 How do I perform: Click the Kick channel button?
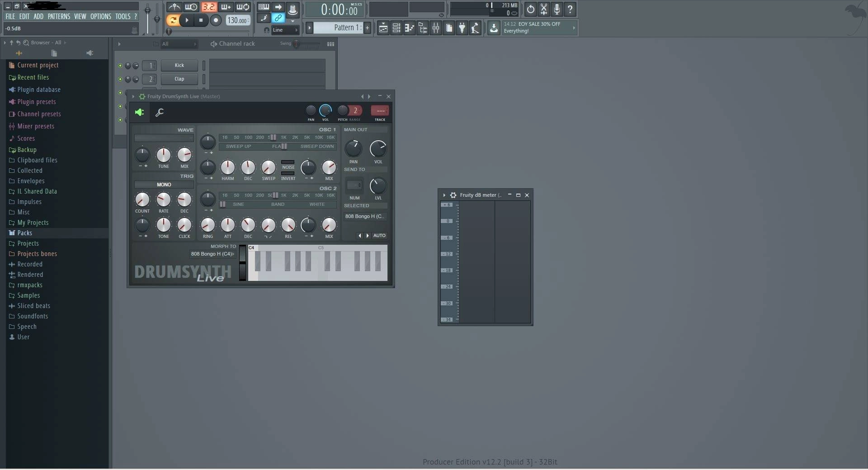(x=179, y=65)
